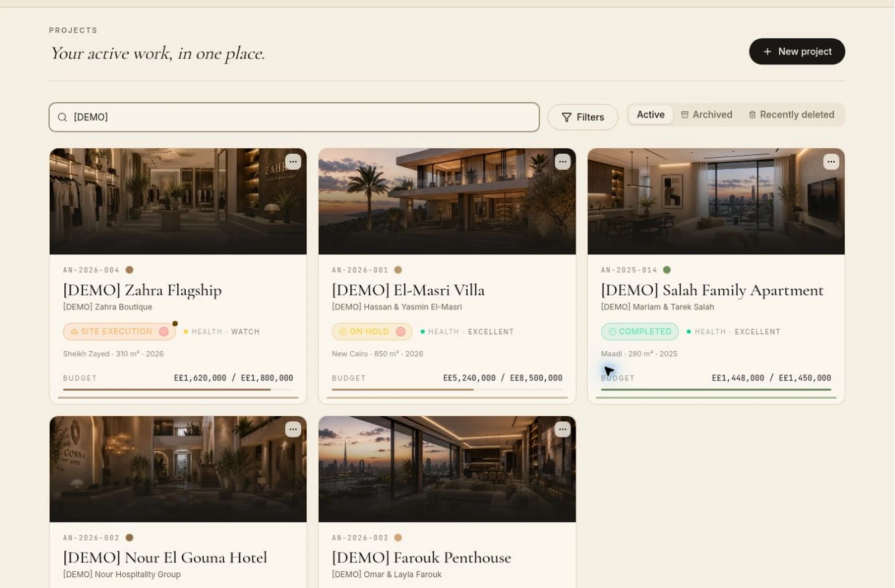Image resolution: width=895 pixels, height=588 pixels.
Task: Open the [DEMO] Salah Family Apartment title
Action: click(x=712, y=290)
